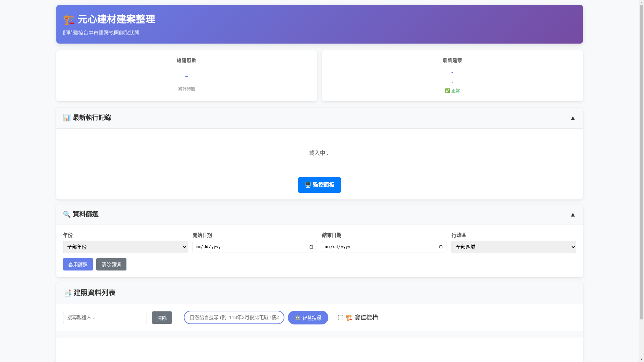The height and width of the screenshot is (362, 644).
Task: Focus the 搜尋起造人 search field
Action: click(x=105, y=317)
